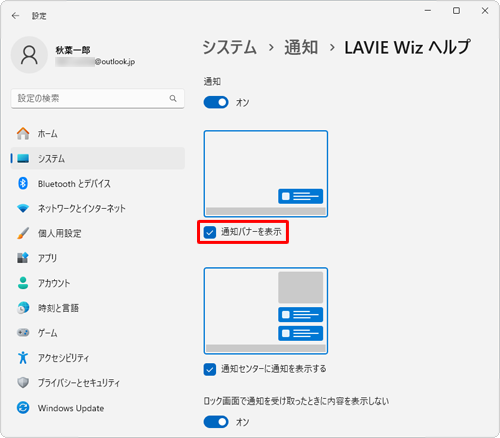Click the privacy shield icon
500x438 pixels.
click(x=23, y=383)
